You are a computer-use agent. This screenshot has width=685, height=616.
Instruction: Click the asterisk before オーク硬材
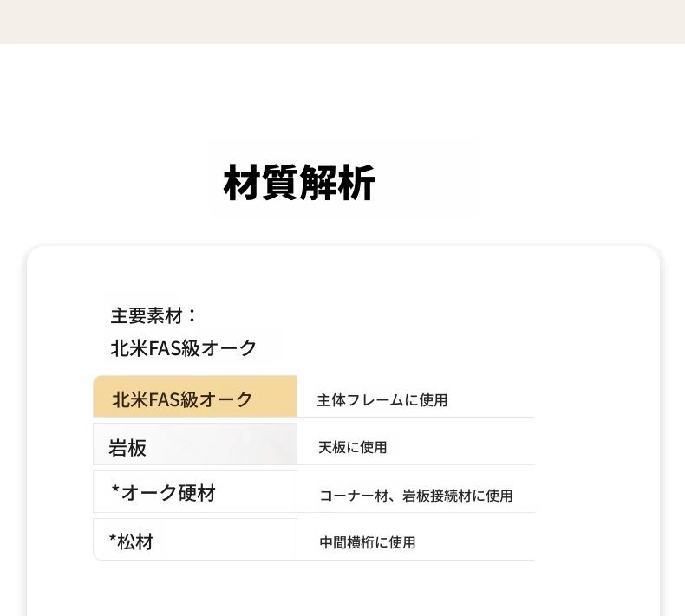point(115,490)
